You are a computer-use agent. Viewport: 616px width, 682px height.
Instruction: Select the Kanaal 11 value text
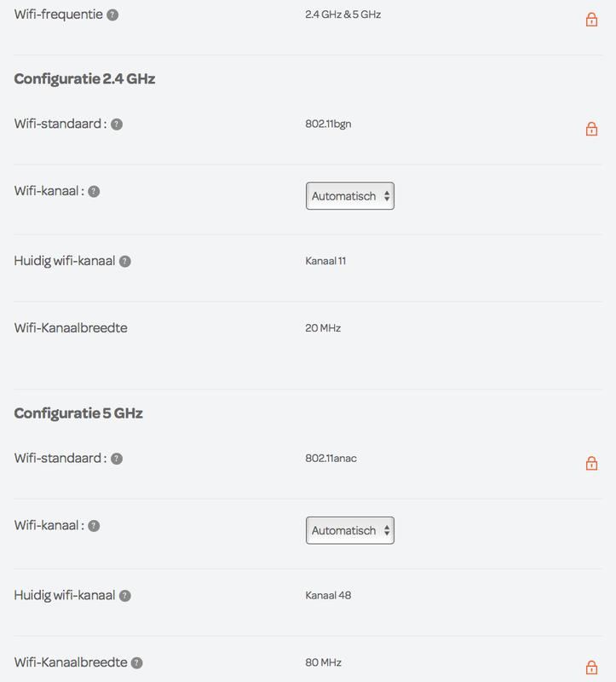tap(325, 261)
